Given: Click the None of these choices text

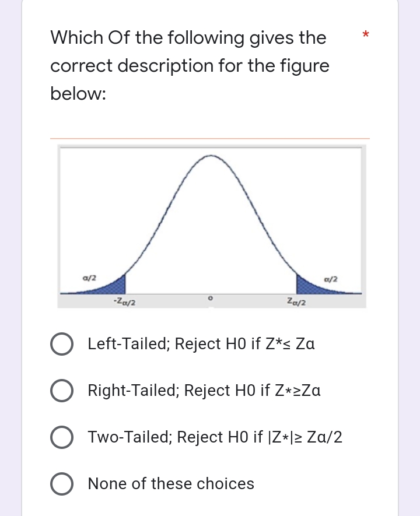Looking at the screenshot, I should [x=170, y=484].
